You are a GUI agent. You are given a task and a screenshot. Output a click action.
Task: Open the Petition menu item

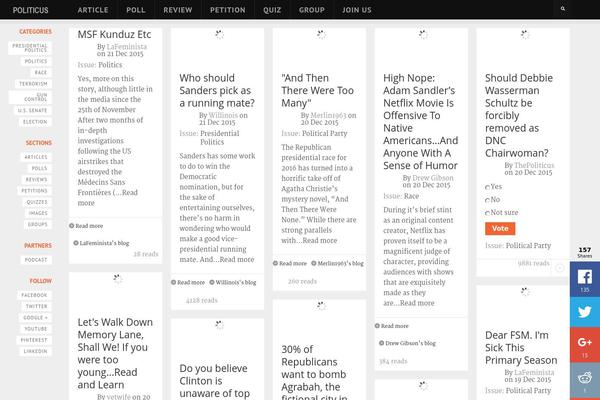pos(228,10)
